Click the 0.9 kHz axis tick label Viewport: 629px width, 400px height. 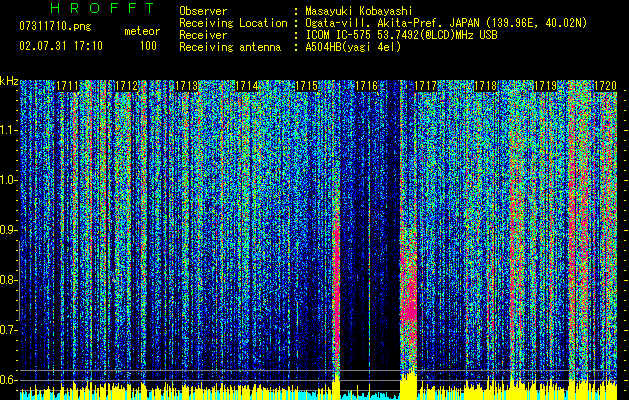coord(8,230)
